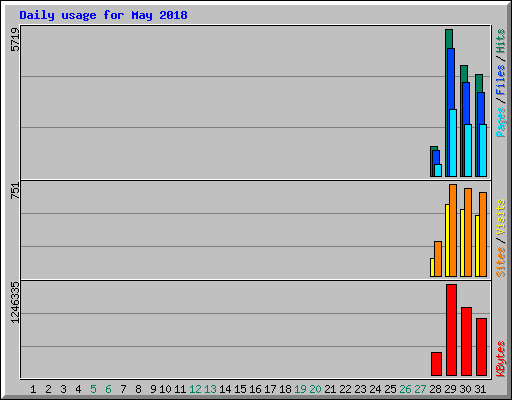Screen dimensions: 512x400
Task: Select the cyan Pages bar for day 30
Action: pos(468,150)
